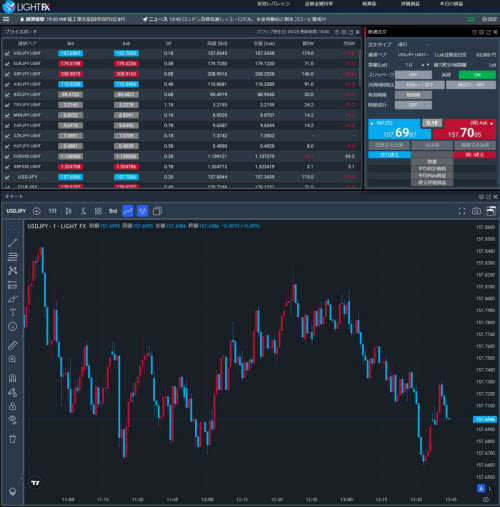Click the add symbol plus icon
The height and width of the screenshot is (507, 500).
[x=37, y=211]
